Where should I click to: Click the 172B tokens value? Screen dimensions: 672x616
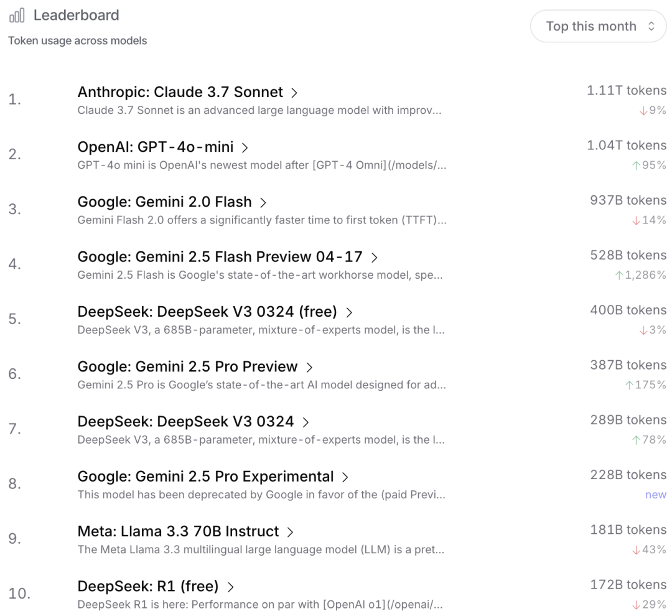point(628,584)
